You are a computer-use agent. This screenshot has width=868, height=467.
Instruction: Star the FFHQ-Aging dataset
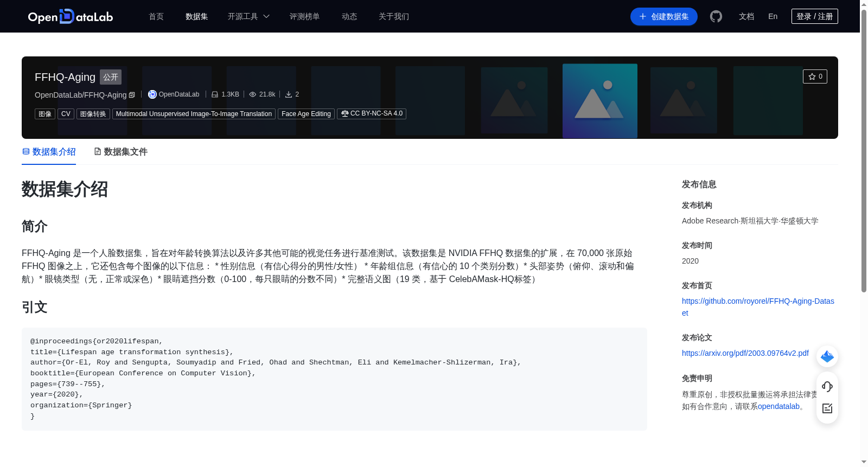815,76
